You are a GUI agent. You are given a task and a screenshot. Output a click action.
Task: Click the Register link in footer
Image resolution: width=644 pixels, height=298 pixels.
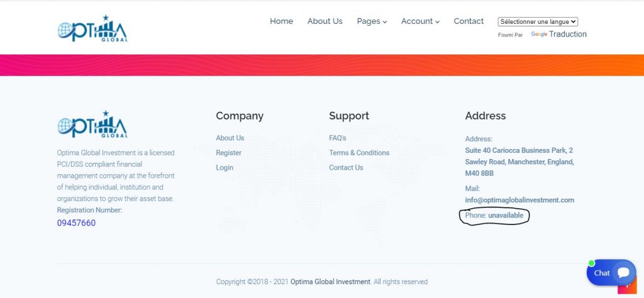tap(228, 153)
